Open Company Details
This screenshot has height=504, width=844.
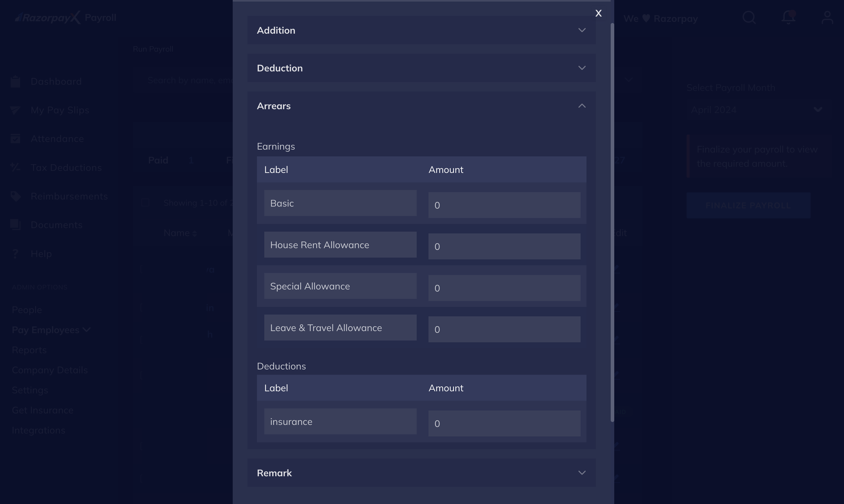click(50, 370)
